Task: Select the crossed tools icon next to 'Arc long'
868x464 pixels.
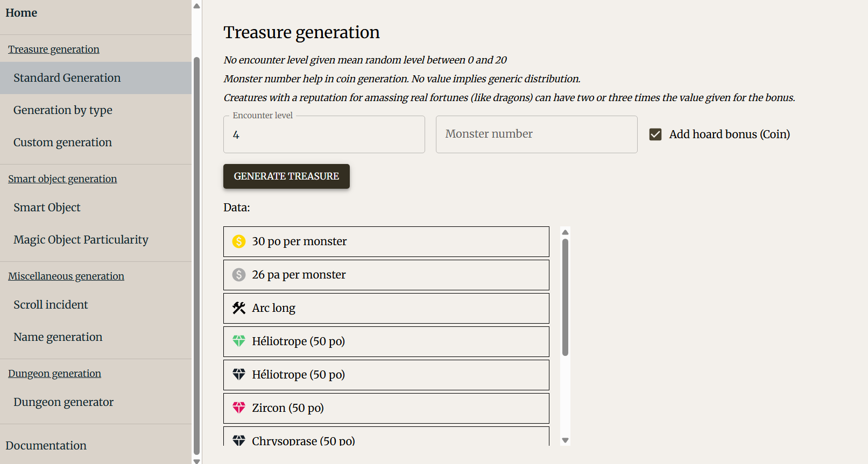Action: pos(238,308)
